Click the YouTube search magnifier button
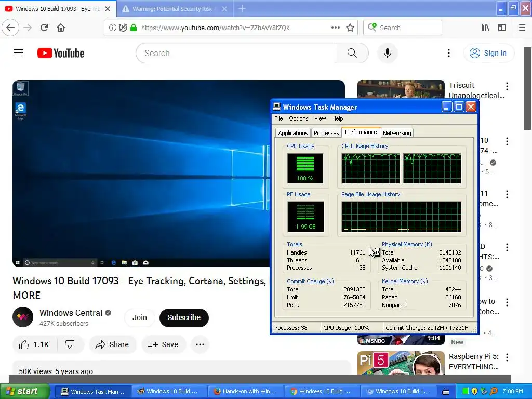Viewport: 532px width, 399px height. [x=352, y=53]
